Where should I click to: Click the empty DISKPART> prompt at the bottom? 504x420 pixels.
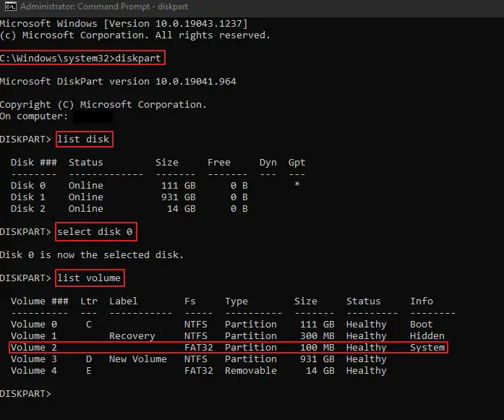[26, 394]
